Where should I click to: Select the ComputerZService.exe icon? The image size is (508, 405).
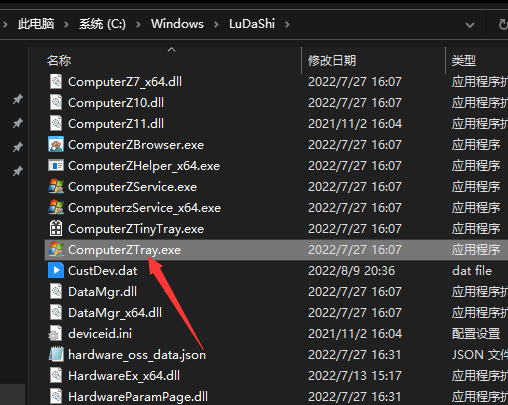click(x=56, y=187)
